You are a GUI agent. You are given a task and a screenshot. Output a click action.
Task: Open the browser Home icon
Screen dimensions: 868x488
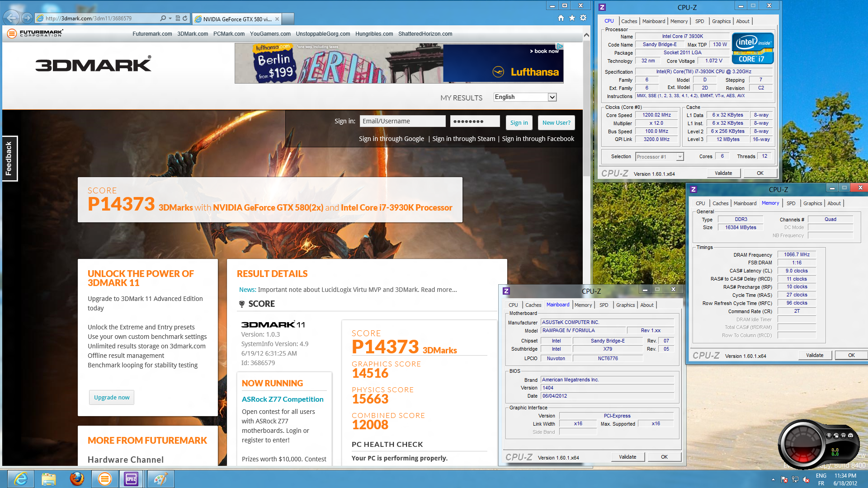pyautogui.click(x=561, y=18)
